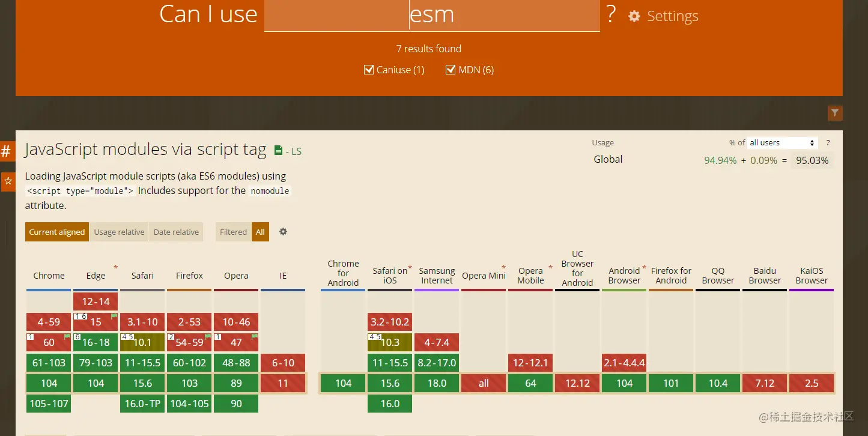Click the Firefox for Android 101 cell
The height and width of the screenshot is (436, 868).
point(671,383)
